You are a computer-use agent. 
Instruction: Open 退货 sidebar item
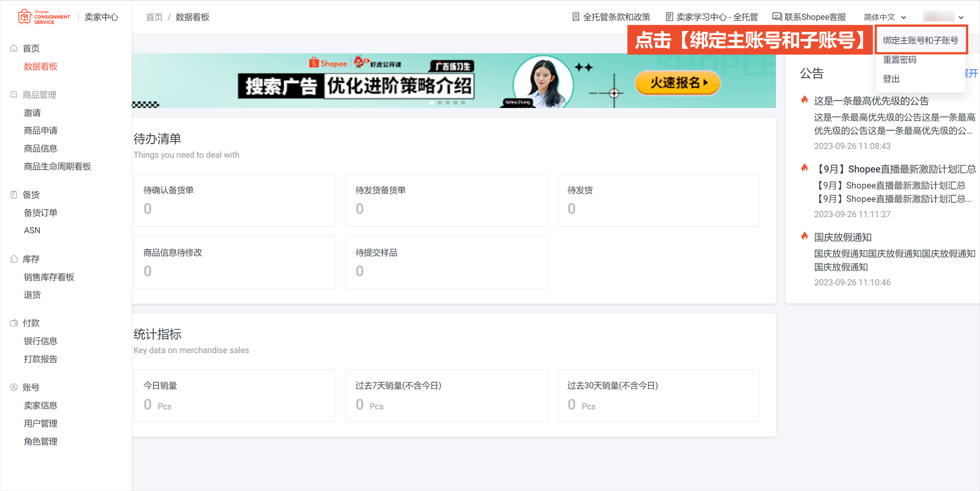tap(32, 294)
